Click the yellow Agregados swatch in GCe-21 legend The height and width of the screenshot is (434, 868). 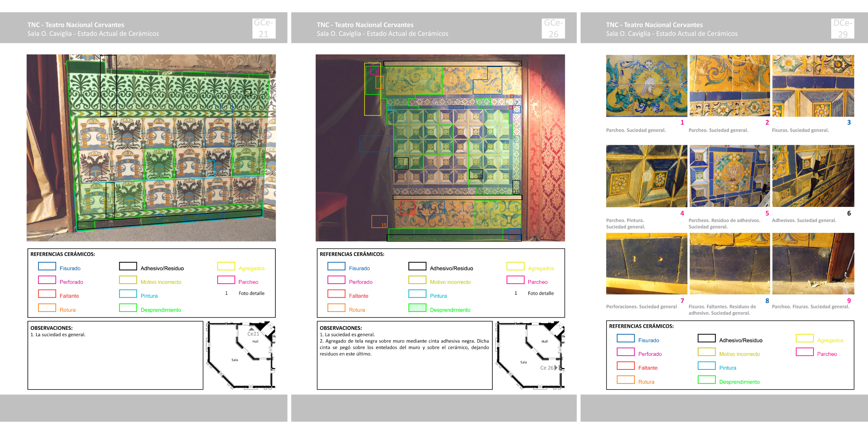[x=226, y=266]
